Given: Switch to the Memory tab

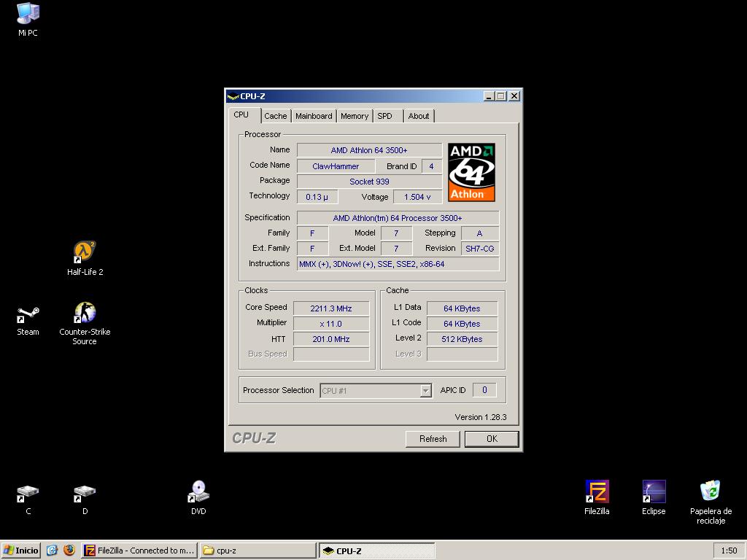Looking at the screenshot, I should pyautogui.click(x=355, y=116).
